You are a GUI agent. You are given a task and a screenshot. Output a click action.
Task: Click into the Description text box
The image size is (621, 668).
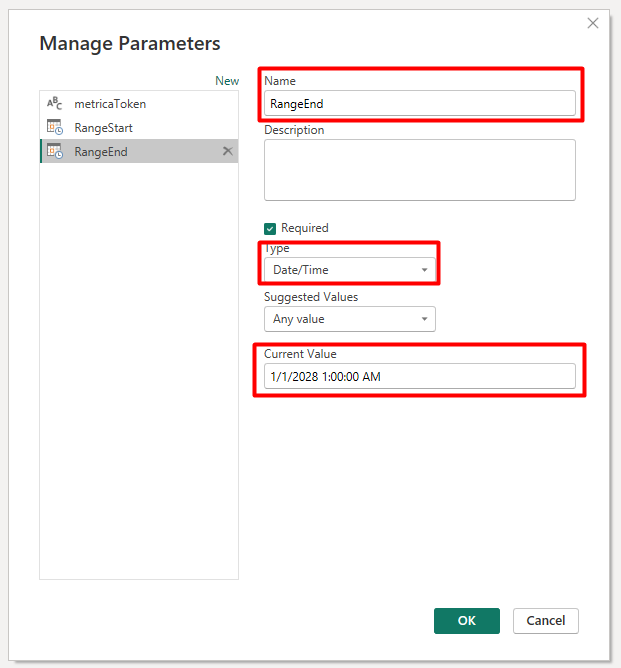420,170
